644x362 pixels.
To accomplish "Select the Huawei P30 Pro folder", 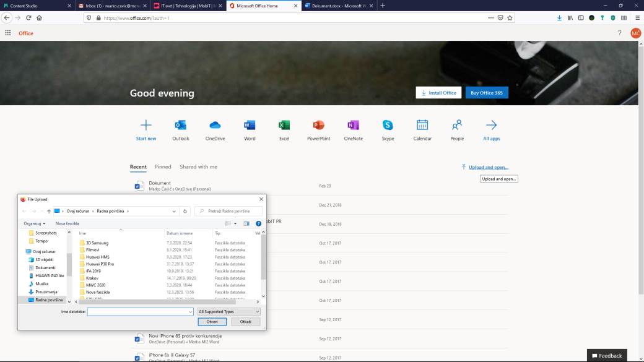I will coord(100,264).
